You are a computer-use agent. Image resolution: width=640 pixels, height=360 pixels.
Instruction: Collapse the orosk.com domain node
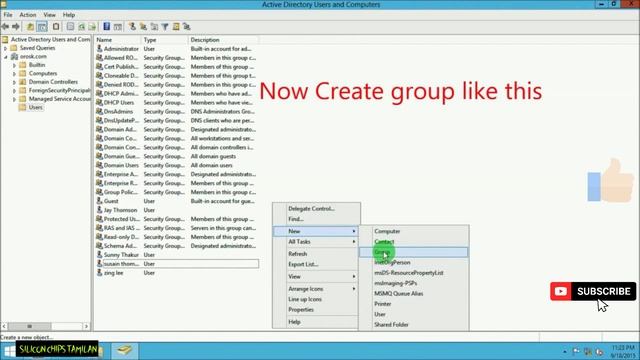6,57
